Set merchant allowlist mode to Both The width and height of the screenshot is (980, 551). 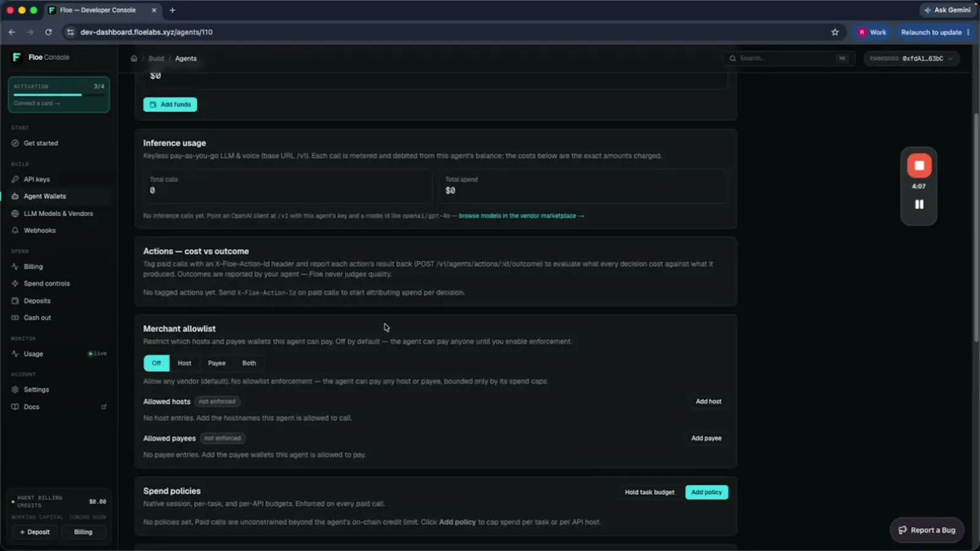[x=249, y=363]
